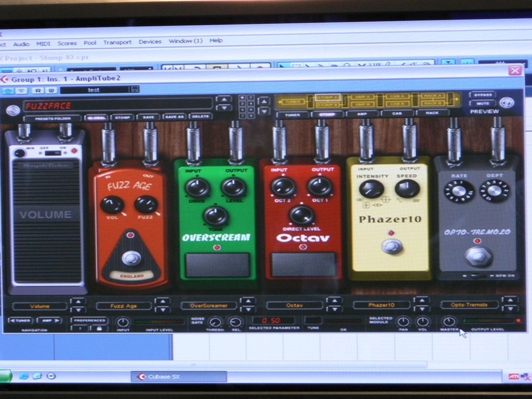Click down arrow next to Opto-Tremolo slot

(x=510, y=308)
